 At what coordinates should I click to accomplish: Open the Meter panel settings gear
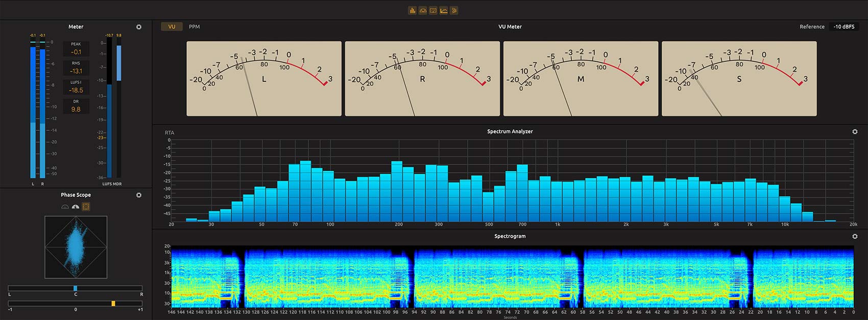(x=139, y=27)
